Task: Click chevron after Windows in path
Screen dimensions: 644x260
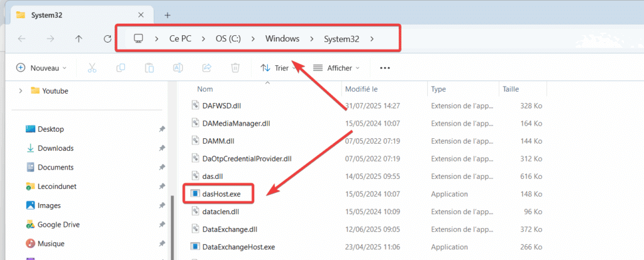Action: [312, 39]
